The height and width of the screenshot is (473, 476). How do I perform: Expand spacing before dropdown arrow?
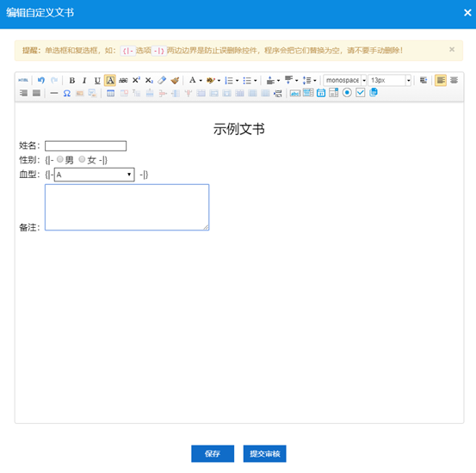click(x=278, y=81)
